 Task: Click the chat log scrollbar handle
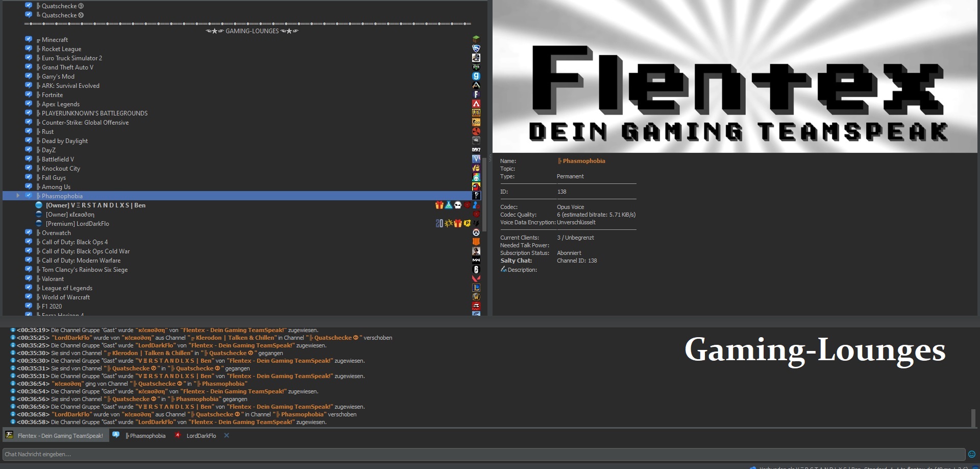[973, 418]
